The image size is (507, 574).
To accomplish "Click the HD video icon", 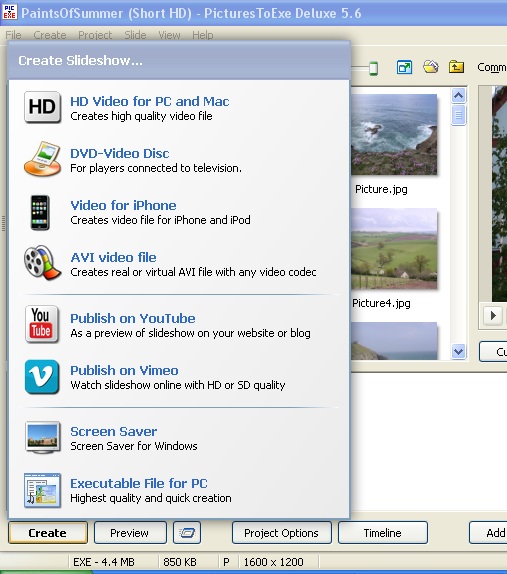I will (42, 107).
